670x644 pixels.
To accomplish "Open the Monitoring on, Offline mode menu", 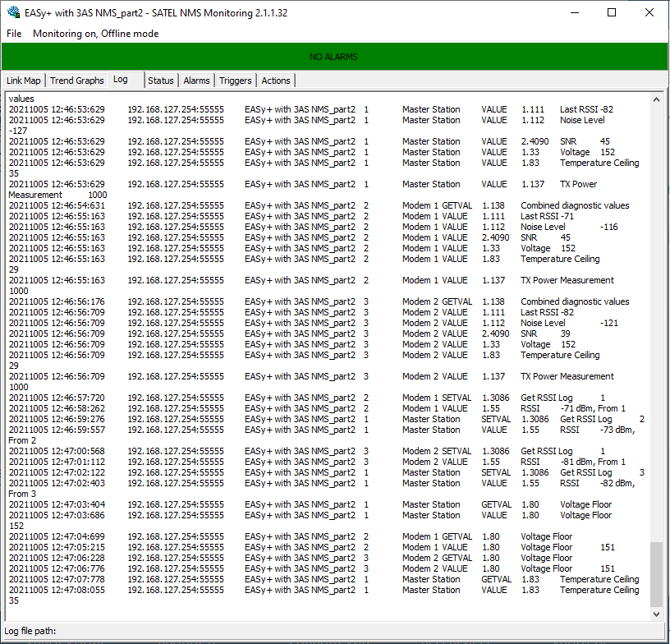I will (x=95, y=34).
